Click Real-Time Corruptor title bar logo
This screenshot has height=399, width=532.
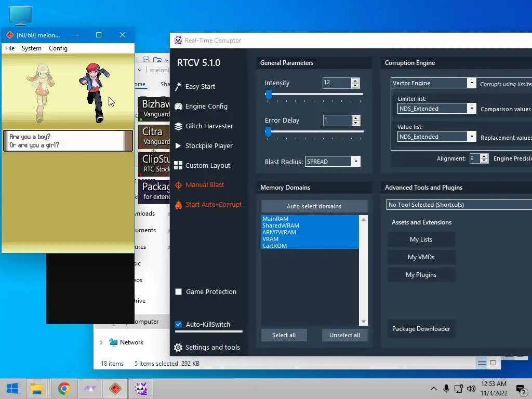(x=178, y=40)
